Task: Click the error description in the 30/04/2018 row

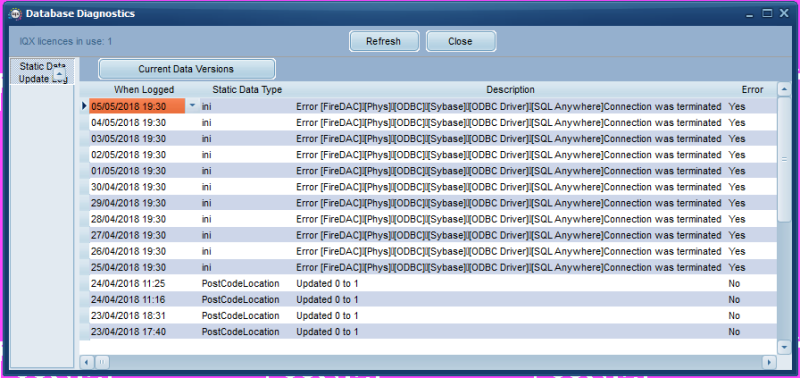Action: point(509,187)
